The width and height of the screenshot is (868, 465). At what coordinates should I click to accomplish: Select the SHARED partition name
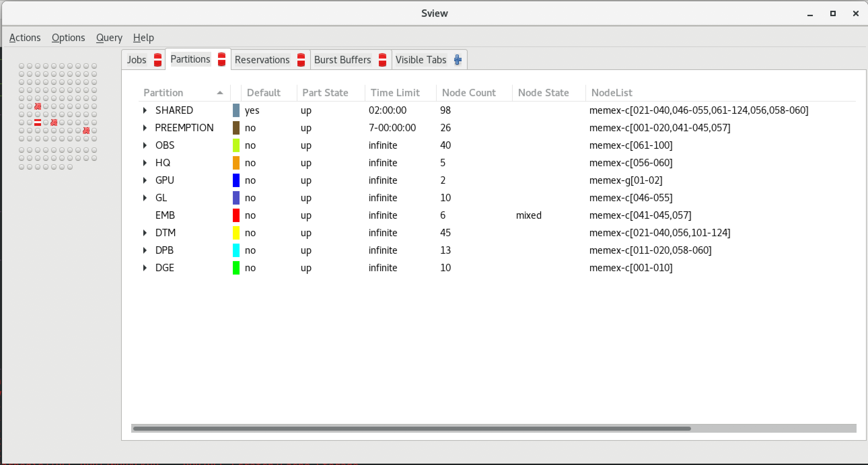[174, 110]
